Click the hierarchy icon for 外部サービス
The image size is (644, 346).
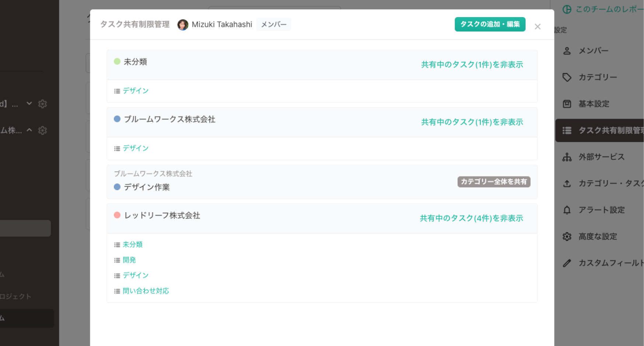pyautogui.click(x=567, y=157)
